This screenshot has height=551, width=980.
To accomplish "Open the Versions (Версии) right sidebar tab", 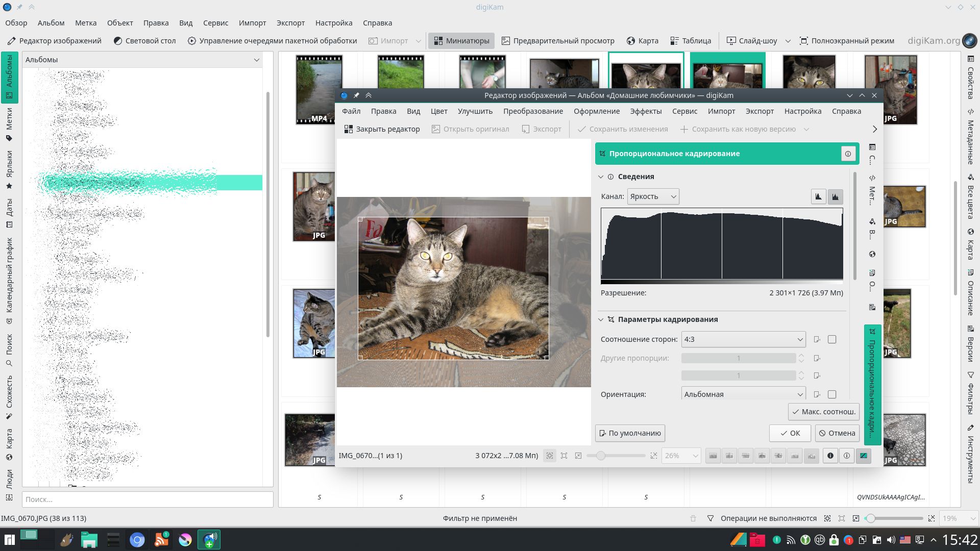I will click(970, 344).
